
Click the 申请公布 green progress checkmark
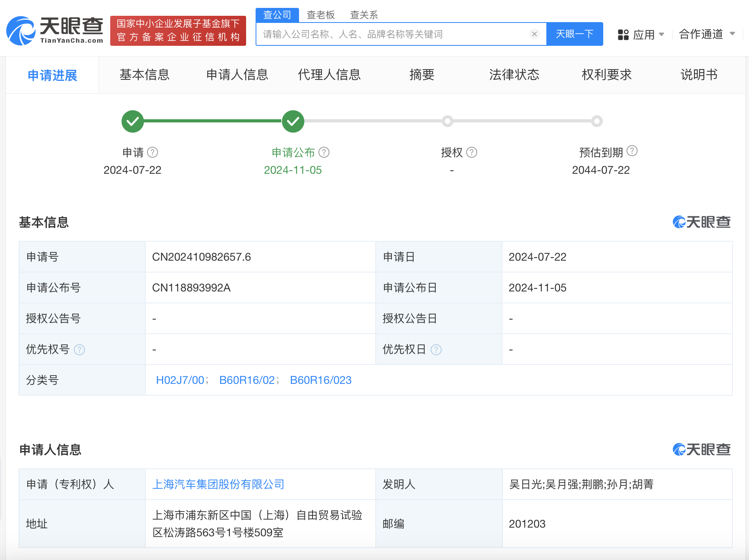coord(293,121)
